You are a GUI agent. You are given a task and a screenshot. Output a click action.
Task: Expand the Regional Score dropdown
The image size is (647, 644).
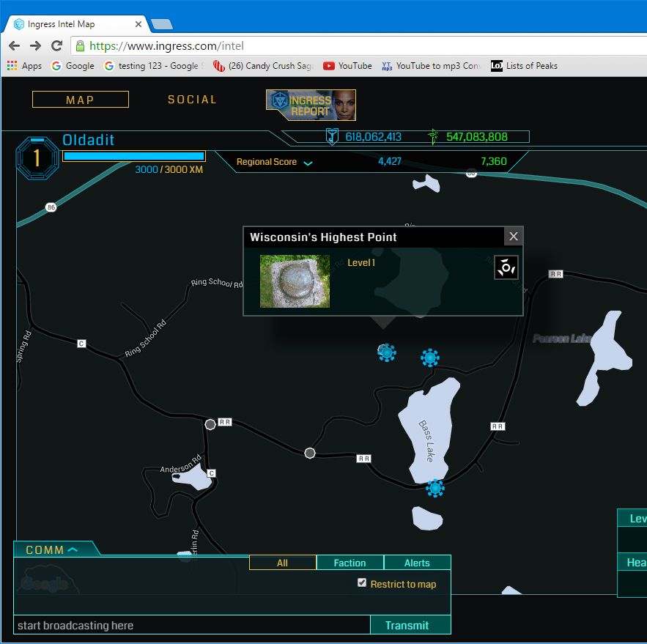coord(308,163)
